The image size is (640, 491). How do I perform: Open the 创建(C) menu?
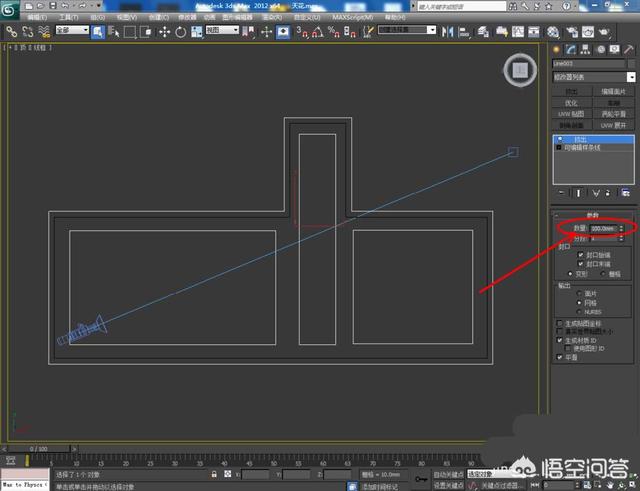pos(159,18)
